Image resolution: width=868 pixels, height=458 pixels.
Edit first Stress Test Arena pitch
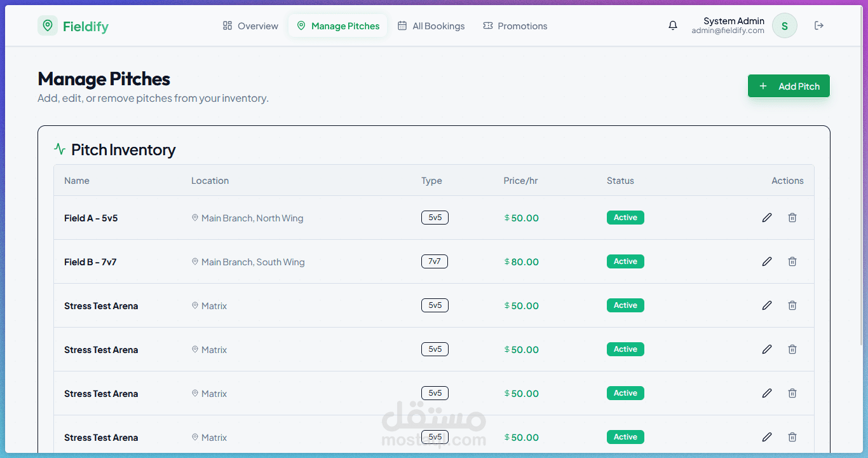pyautogui.click(x=767, y=305)
